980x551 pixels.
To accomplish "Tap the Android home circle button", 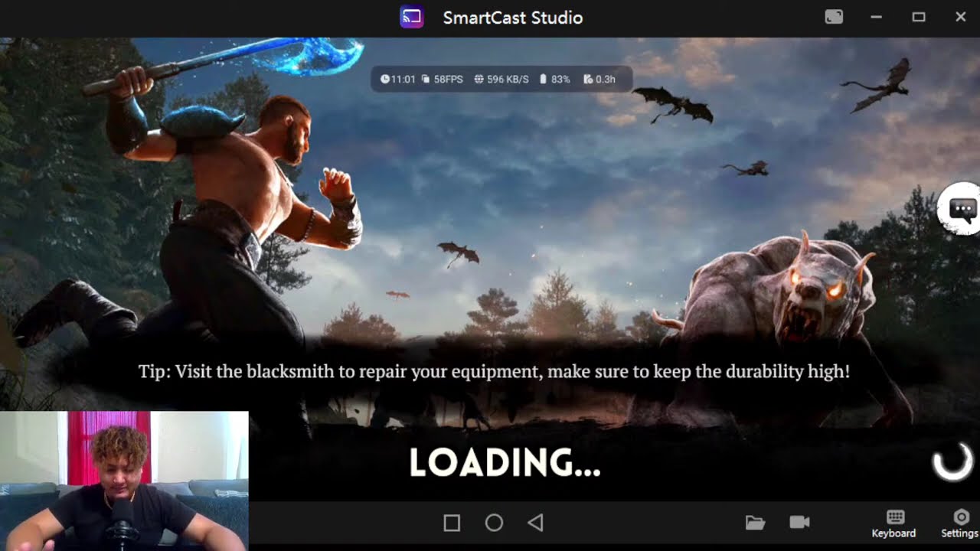I will pos(494,523).
